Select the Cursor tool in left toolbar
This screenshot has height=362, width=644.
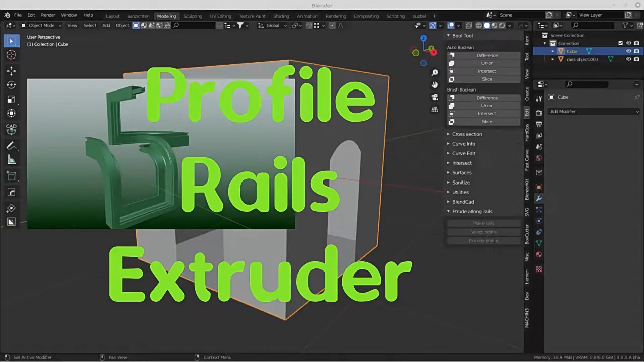pos(11,55)
